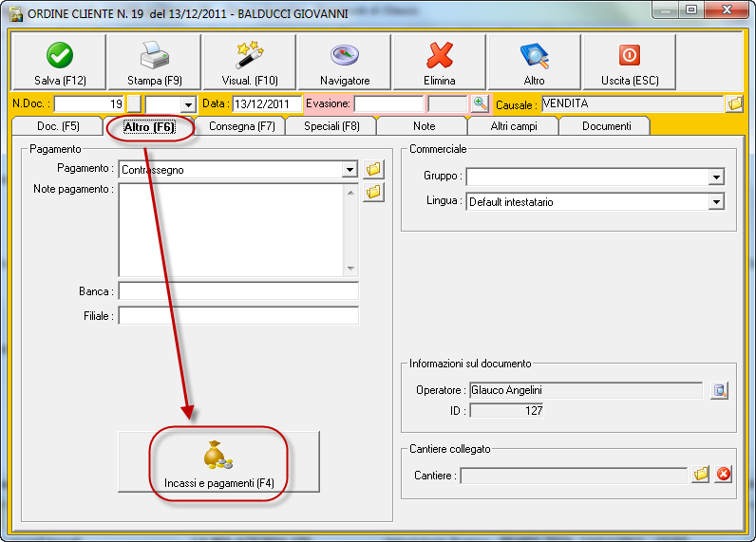Click Note pagamento scrollbar down arrow

click(x=350, y=268)
